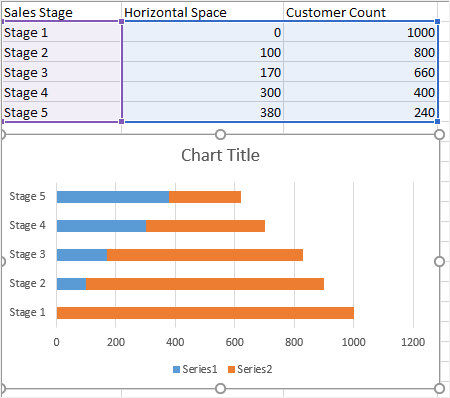The height and width of the screenshot is (398, 450).
Task: Select the Horizontal Space cell with 100
Action: pos(203,52)
